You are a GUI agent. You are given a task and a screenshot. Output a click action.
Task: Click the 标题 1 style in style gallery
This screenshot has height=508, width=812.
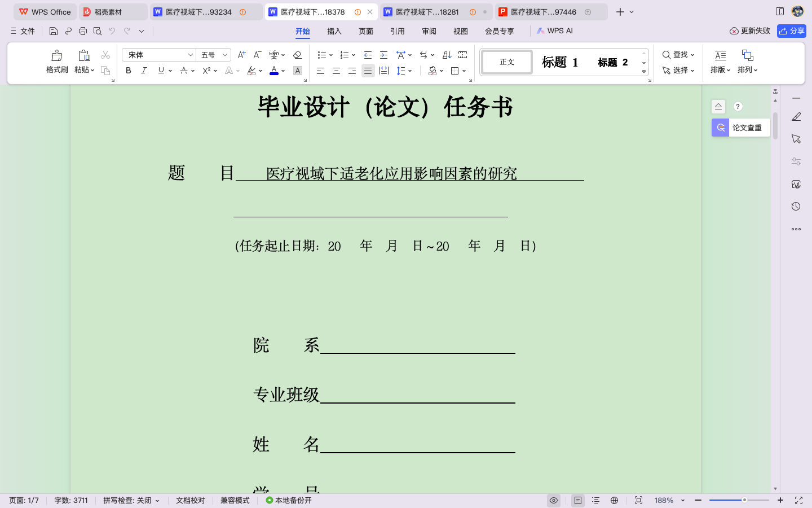pyautogui.click(x=559, y=62)
